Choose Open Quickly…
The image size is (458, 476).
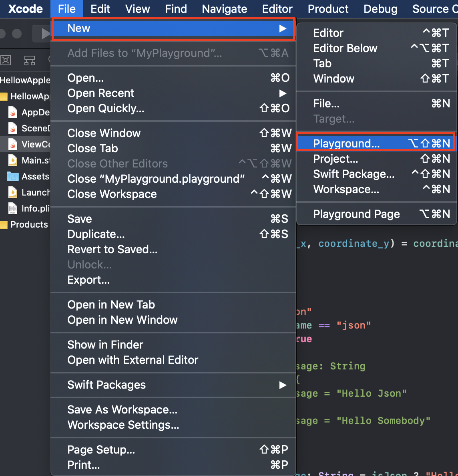(x=173, y=108)
